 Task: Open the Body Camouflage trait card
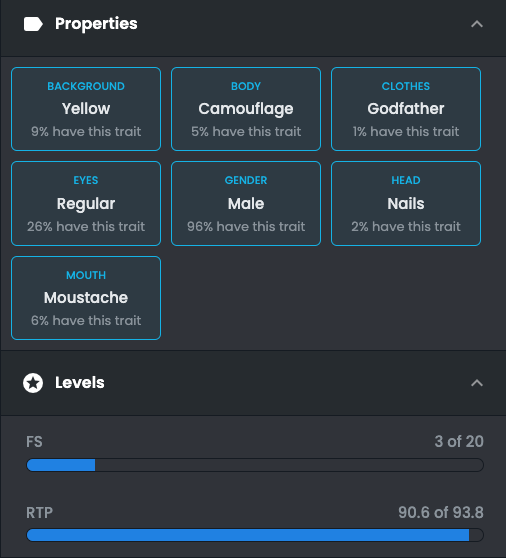coord(246,109)
